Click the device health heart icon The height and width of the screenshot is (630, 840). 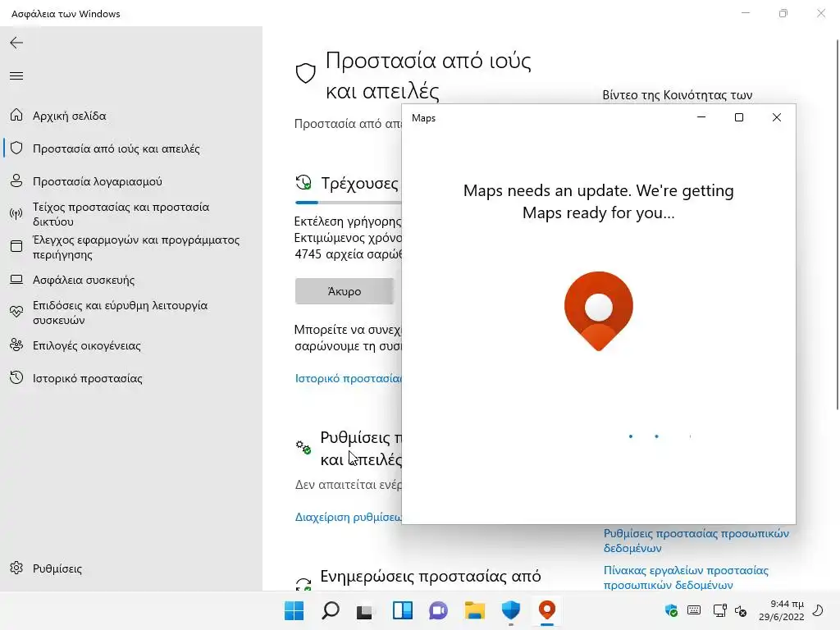16,312
